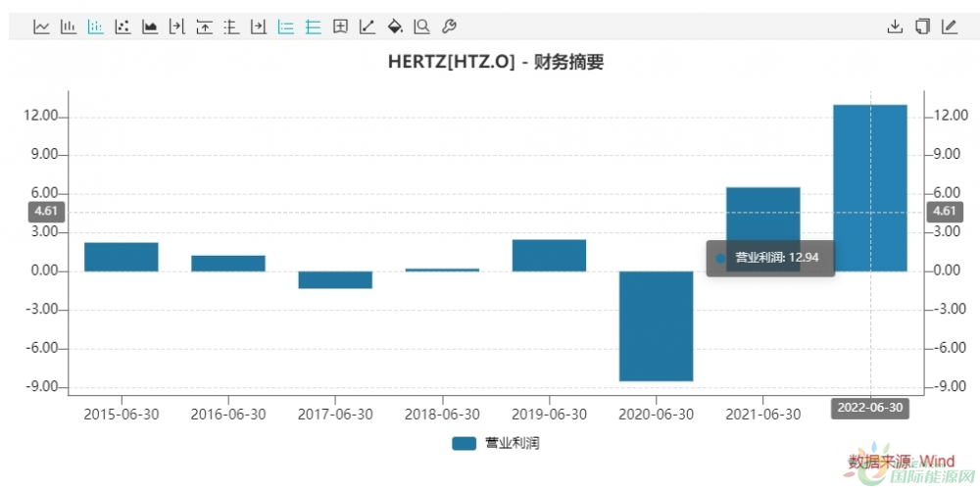Open the paint bucket fill color tool
This screenshot has width=980, height=491.
coord(395,26)
